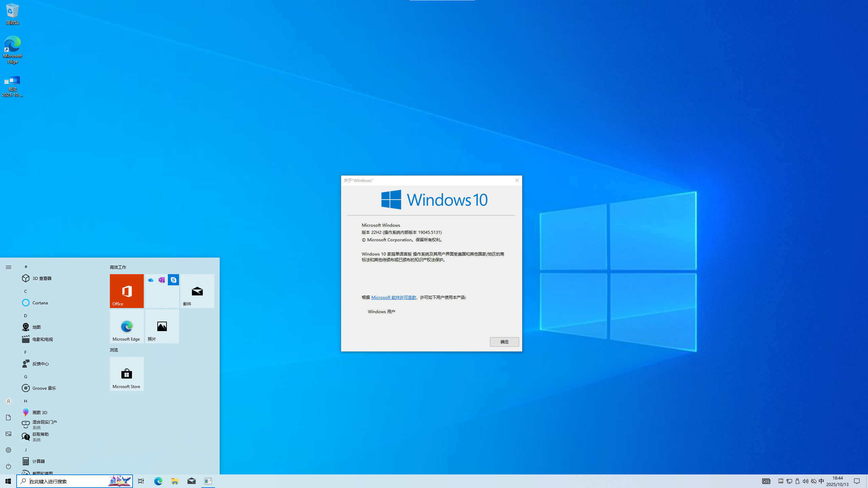Open the clock and date flyout
Image resolution: width=868 pixels, height=488 pixels.
[837, 481]
